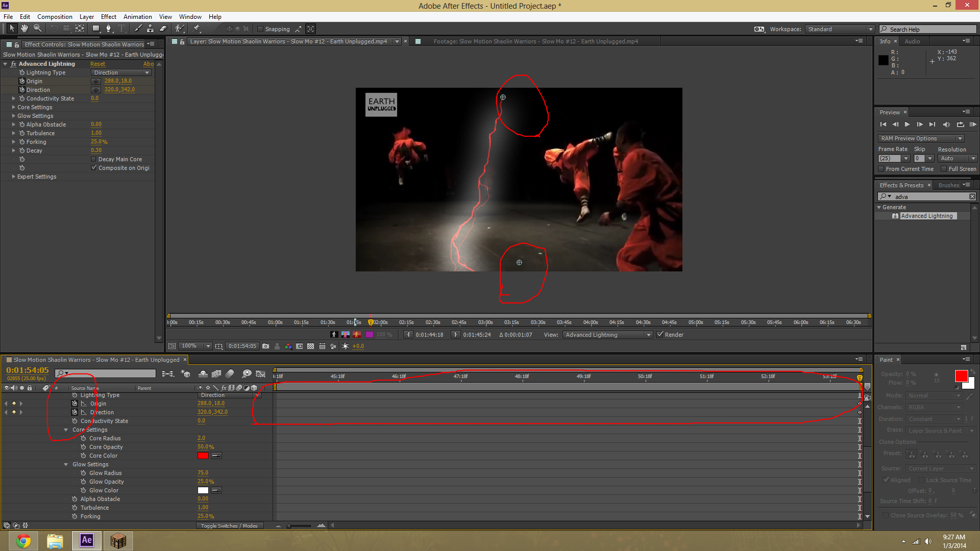Select the Brush tool
Image resolution: width=980 pixels, height=551 pixels.
tap(138, 29)
